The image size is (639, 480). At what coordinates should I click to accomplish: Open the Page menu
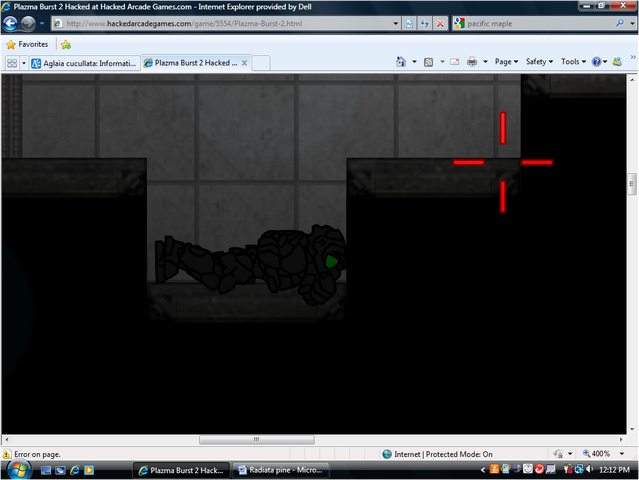pos(506,62)
